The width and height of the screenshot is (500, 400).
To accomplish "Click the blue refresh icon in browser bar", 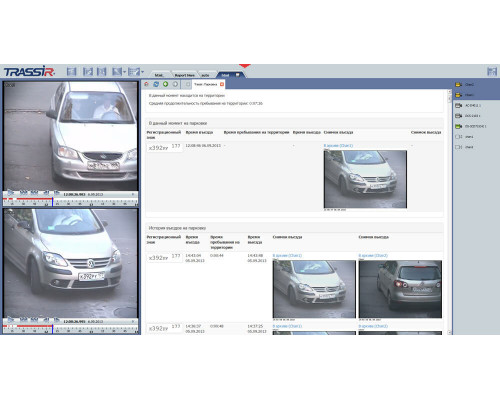I will [156, 84].
